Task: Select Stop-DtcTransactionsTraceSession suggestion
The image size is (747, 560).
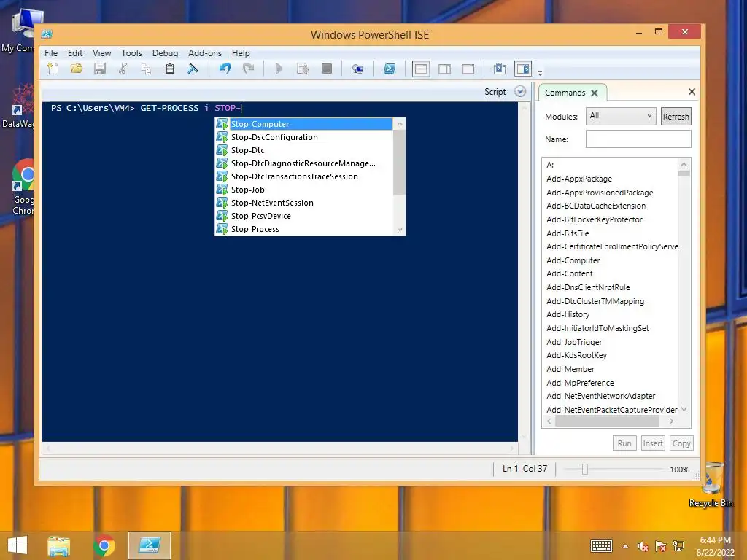Action: pyautogui.click(x=304, y=176)
